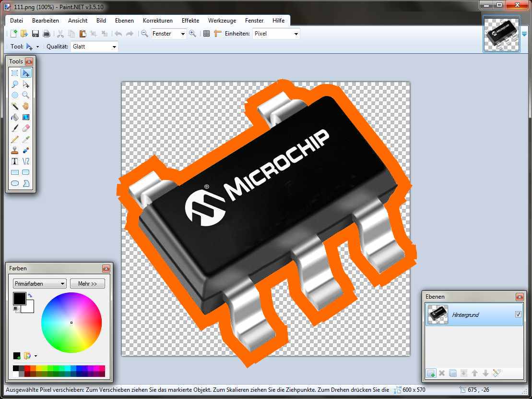The image size is (532, 399).
Task: Select the Recolor tool
Action: click(x=26, y=150)
